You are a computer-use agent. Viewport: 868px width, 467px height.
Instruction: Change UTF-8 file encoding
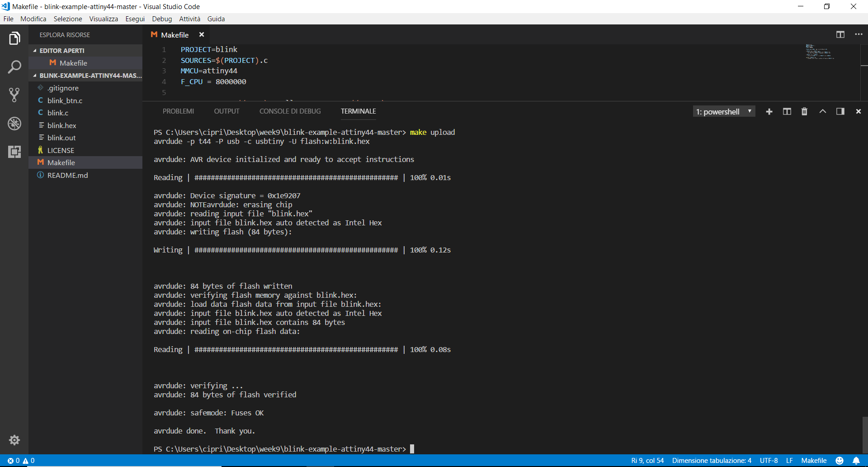coord(769,461)
